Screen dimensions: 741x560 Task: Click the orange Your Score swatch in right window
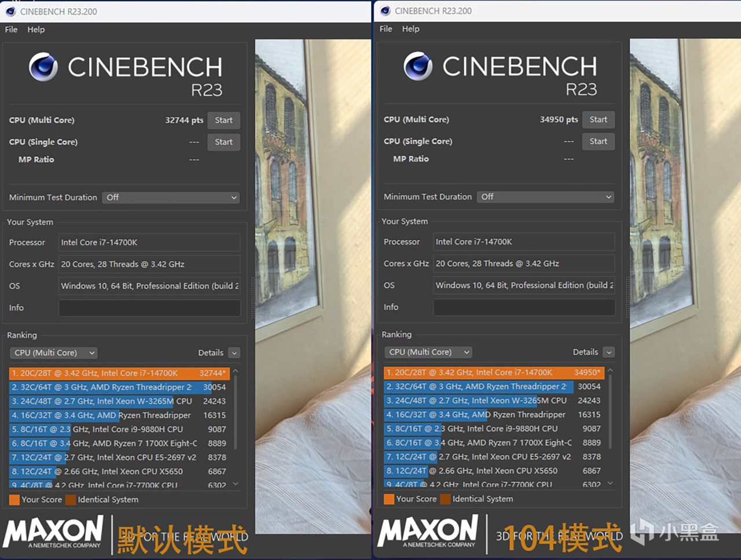389,499
